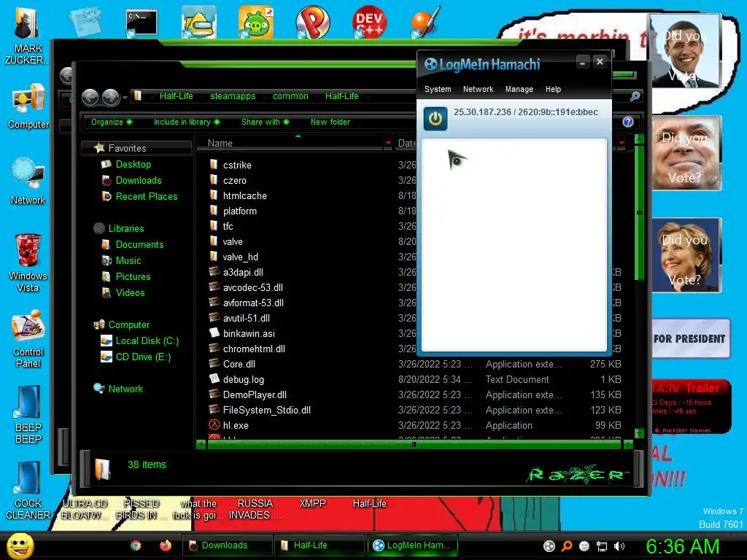
Task: Open Music library in sidebar
Action: click(128, 261)
